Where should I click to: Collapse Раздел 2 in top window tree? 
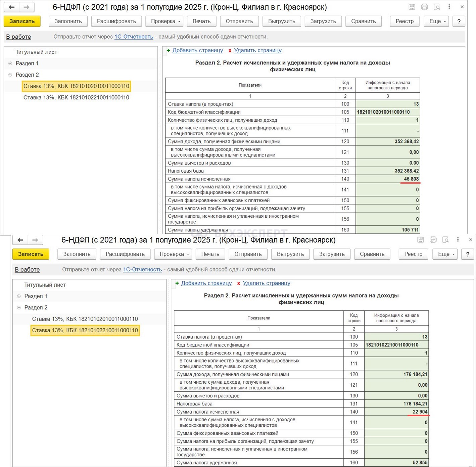pos(10,75)
